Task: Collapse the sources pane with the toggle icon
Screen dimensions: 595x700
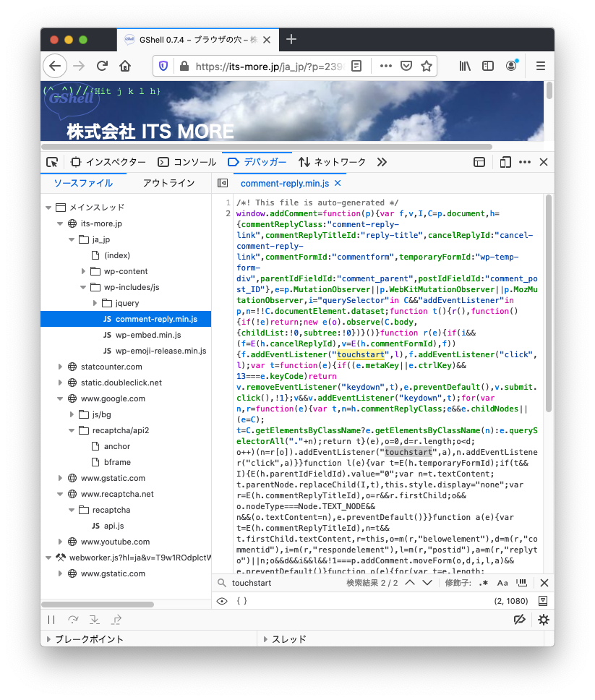Action: pyautogui.click(x=223, y=184)
